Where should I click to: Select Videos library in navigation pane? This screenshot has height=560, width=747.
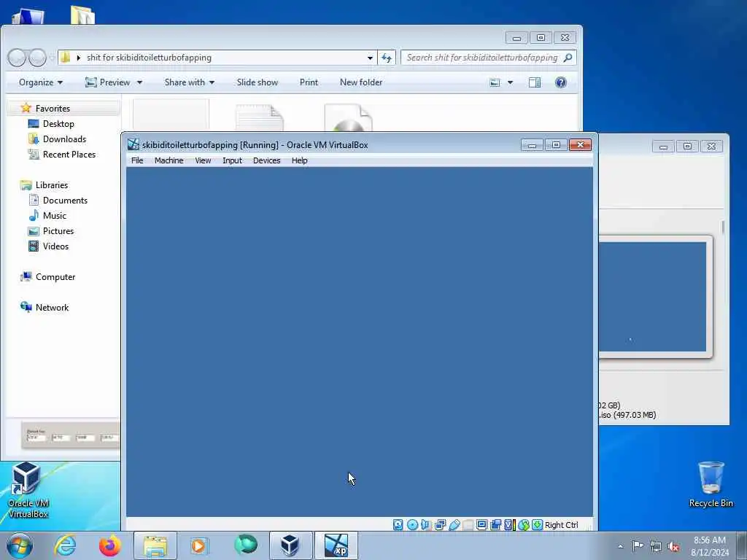click(55, 246)
